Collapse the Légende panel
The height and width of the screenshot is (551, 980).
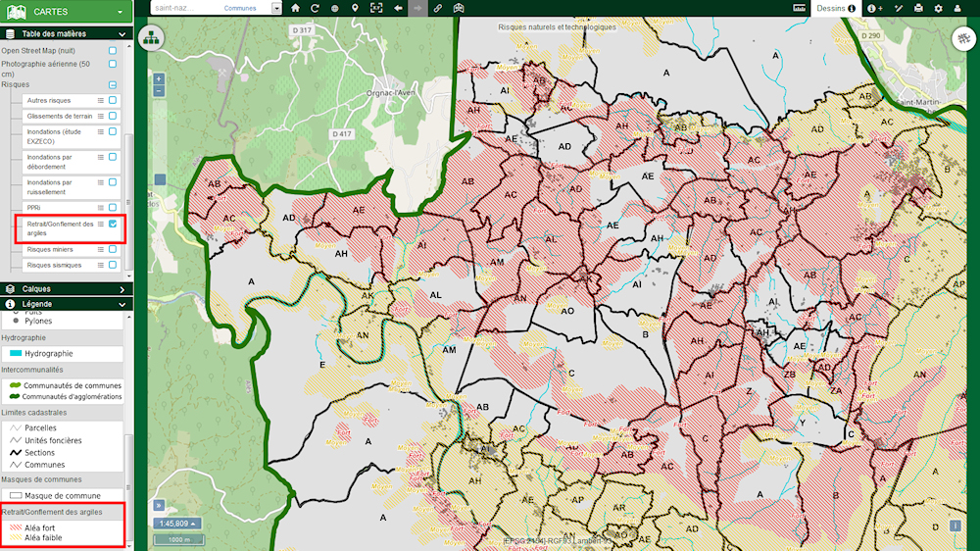click(122, 304)
